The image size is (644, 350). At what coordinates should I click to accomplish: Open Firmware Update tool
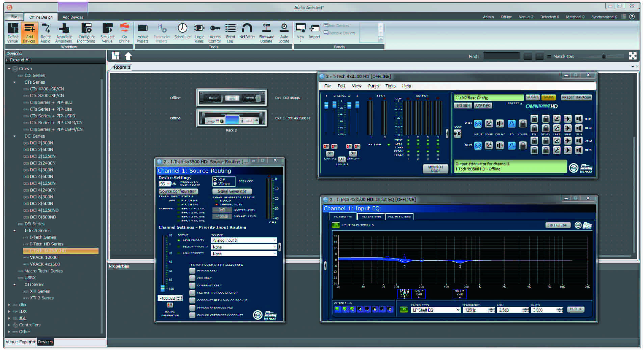click(266, 33)
